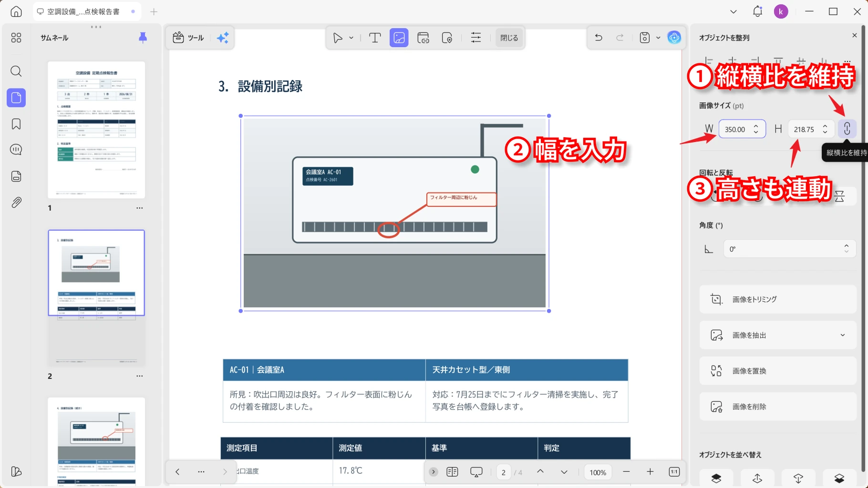Select the image editing tool
868x488 pixels.
click(399, 38)
